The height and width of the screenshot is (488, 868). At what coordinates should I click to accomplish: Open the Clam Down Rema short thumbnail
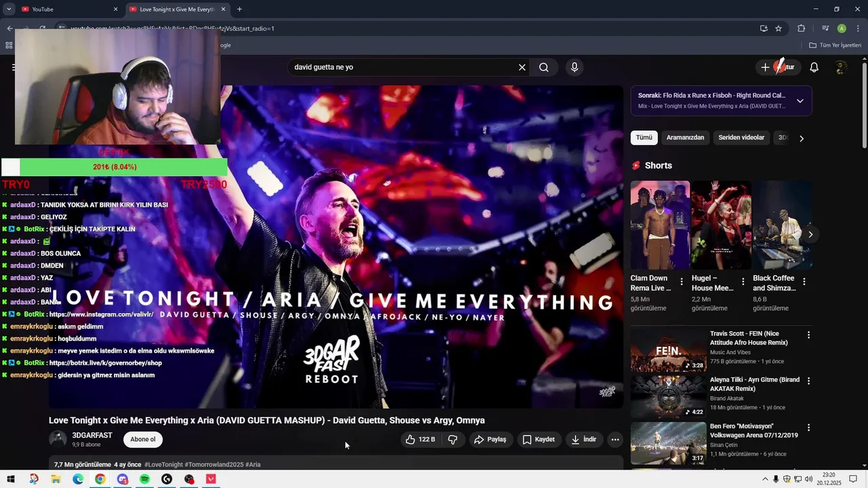tap(660, 225)
